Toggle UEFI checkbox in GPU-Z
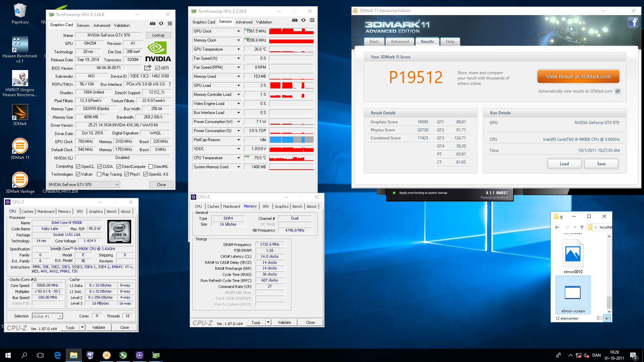The width and height of the screenshot is (644, 362). (x=157, y=68)
